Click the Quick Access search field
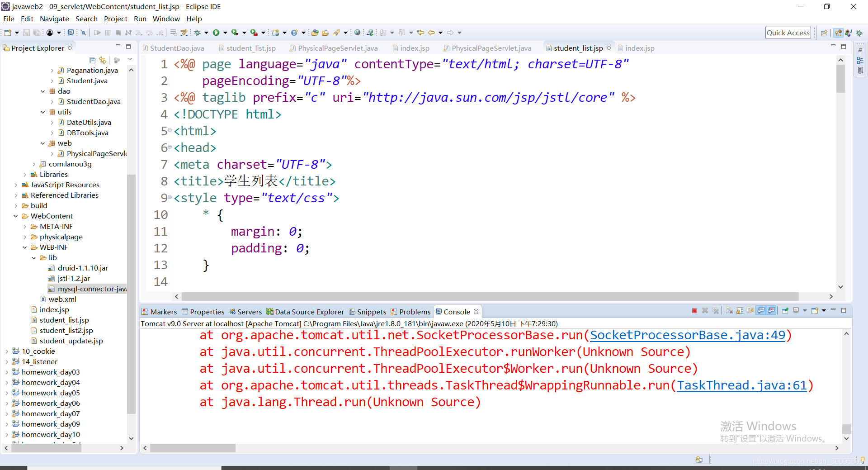Viewport: 868px width, 470px height. pyautogui.click(x=788, y=33)
